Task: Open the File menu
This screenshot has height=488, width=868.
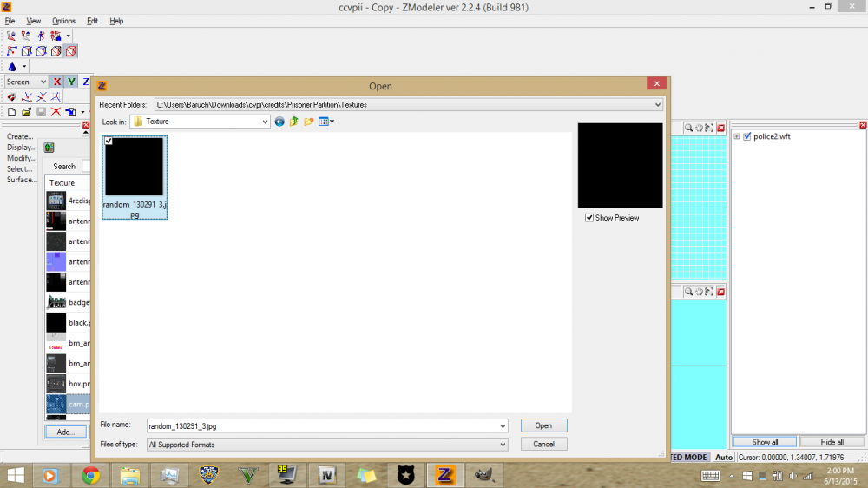Action: 10,21
